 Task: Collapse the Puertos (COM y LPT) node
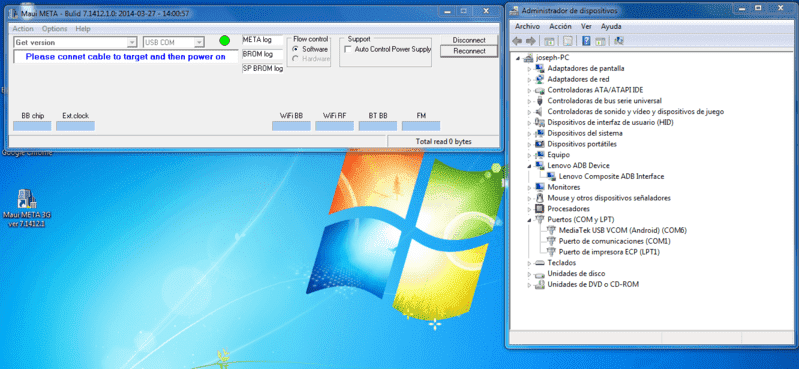tap(530, 220)
